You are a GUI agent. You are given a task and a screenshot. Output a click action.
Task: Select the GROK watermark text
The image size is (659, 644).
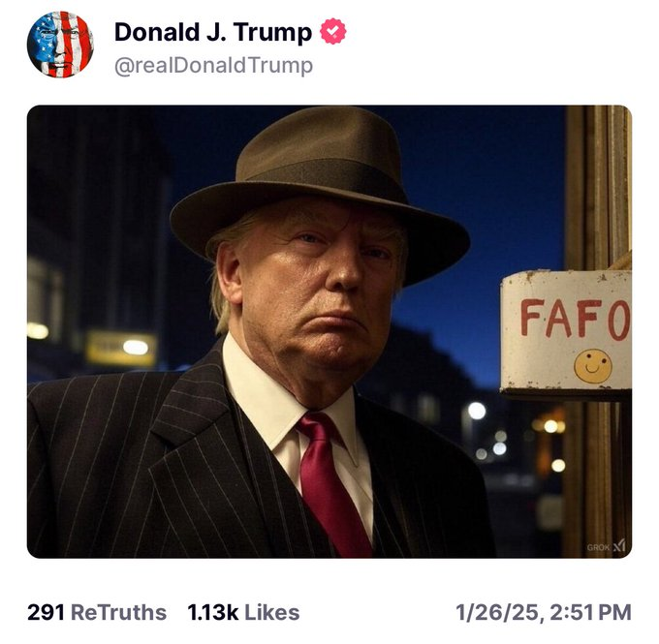click(x=599, y=547)
